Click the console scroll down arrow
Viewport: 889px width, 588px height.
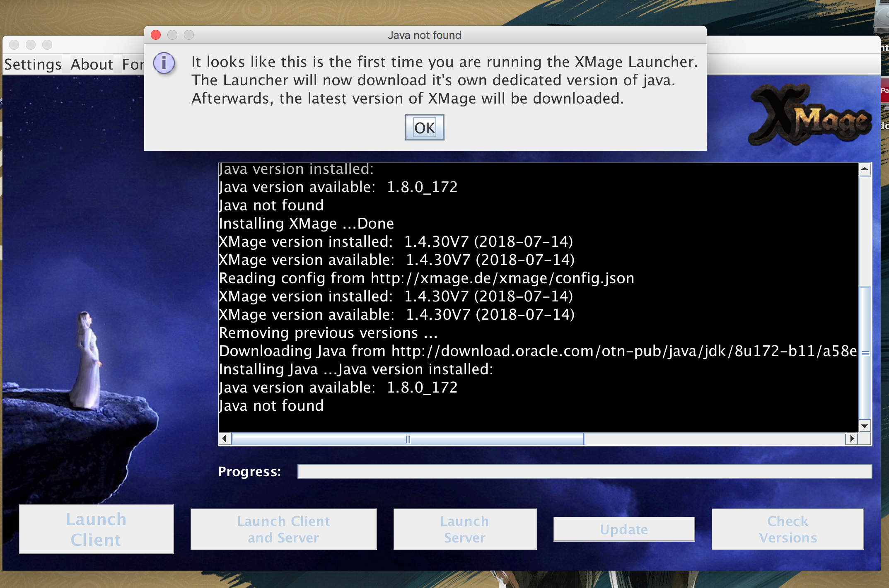coord(864,426)
